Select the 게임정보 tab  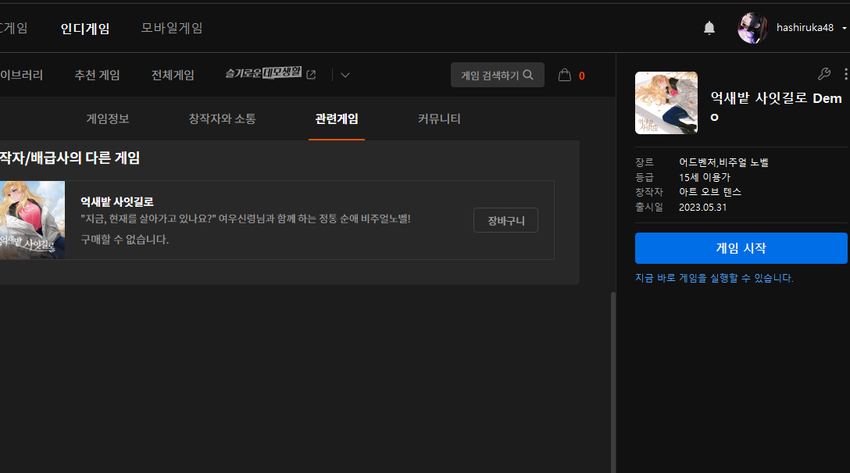[108, 119]
